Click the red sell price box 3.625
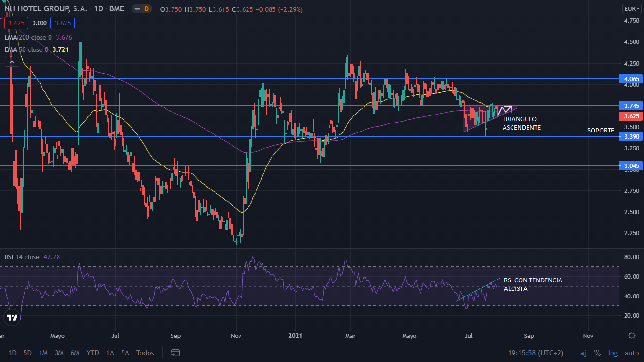Screen dimensions: 644x362 click(x=17, y=23)
